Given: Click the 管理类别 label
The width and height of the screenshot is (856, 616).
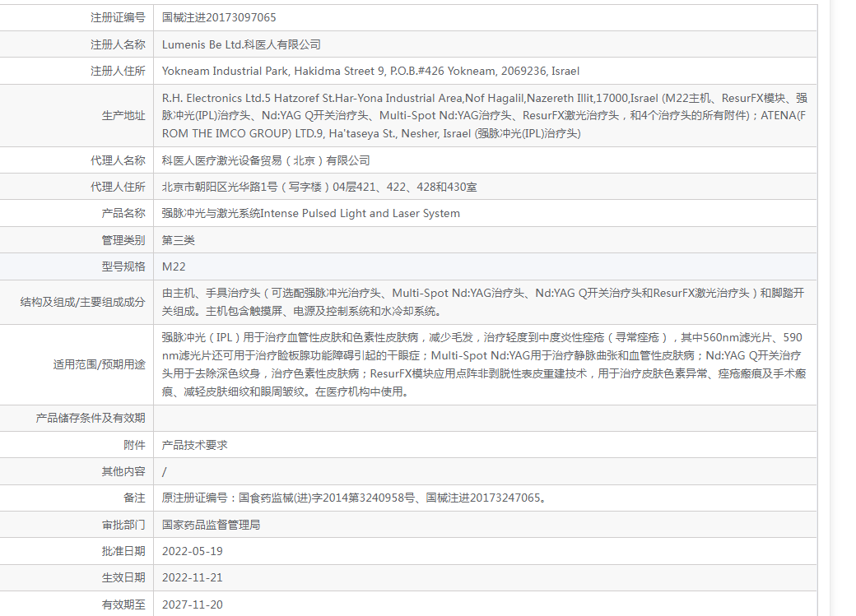Looking at the screenshot, I should tap(123, 240).
